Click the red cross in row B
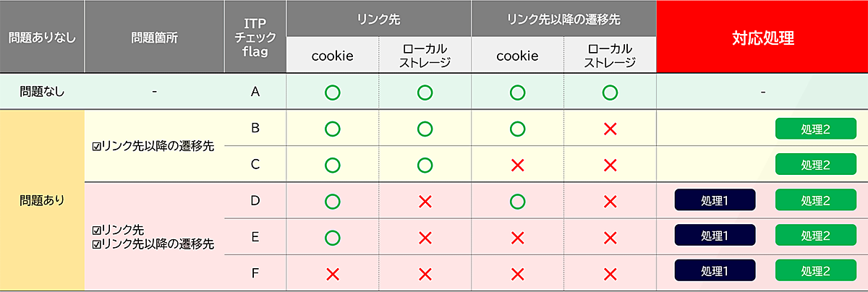This screenshot has height=292, width=868. pyautogui.click(x=610, y=129)
